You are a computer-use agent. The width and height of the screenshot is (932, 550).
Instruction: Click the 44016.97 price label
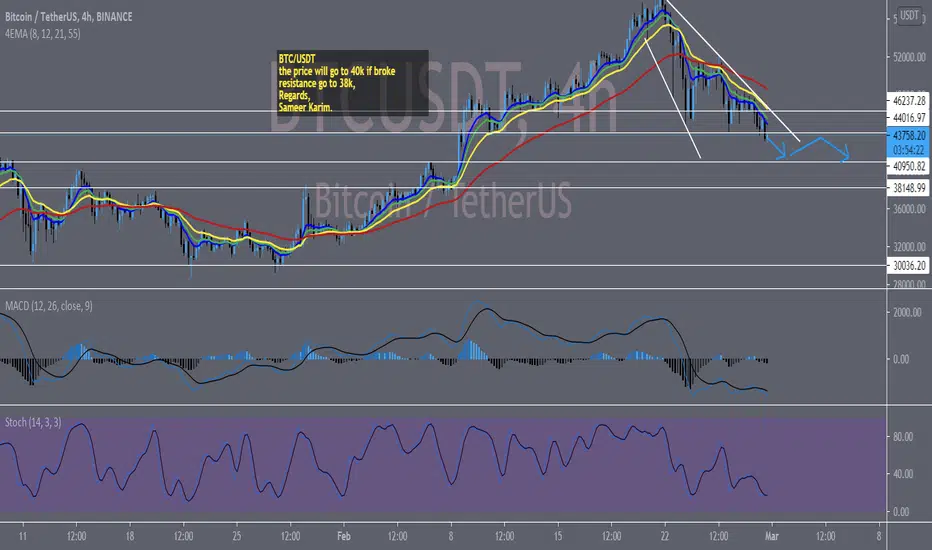tap(908, 118)
